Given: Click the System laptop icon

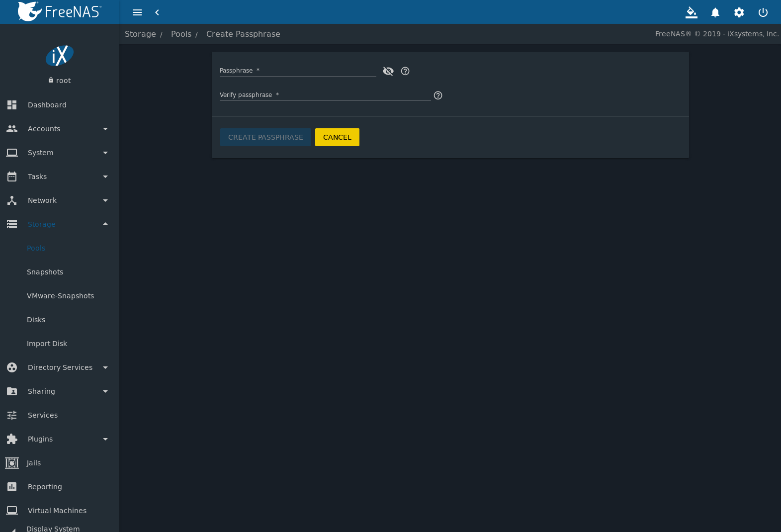Looking at the screenshot, I should 12,153.
